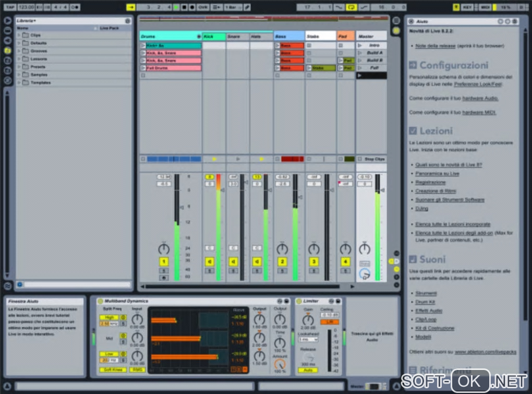Click the yellow Track Activator 3 on Stabs

tap(314, 261)
